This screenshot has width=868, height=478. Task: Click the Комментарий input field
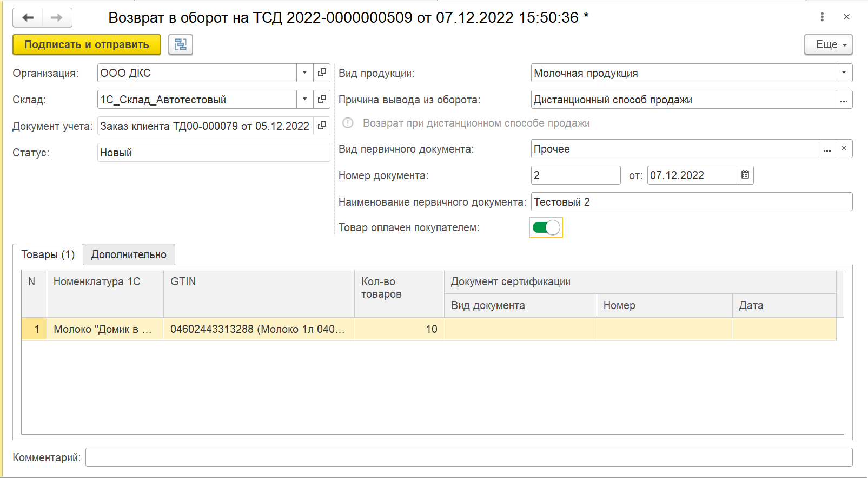pos(469,457)
